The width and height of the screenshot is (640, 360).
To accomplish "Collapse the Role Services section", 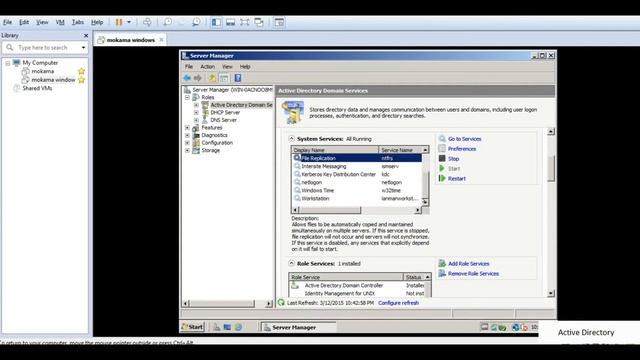I will click(291, 264).
